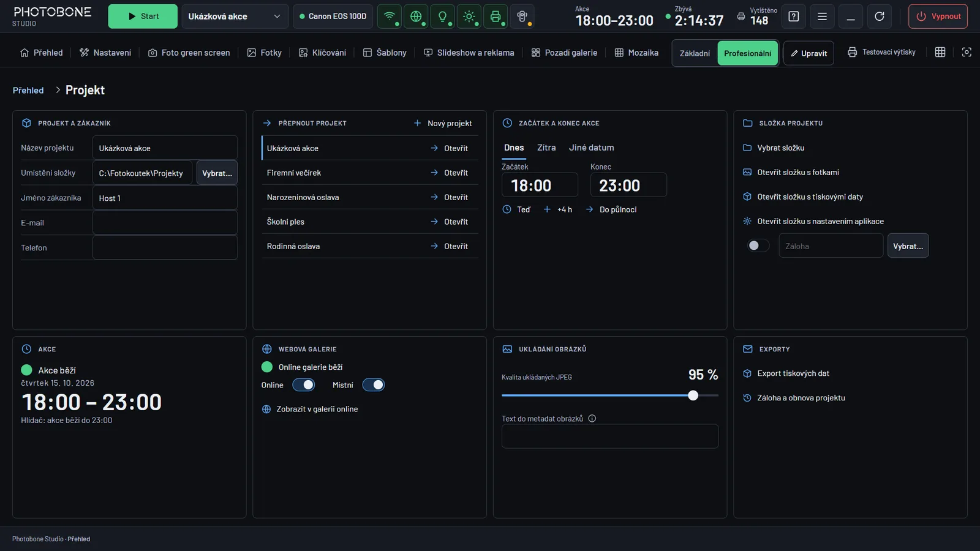Open the Canon EOS 100D camera selector
This screenshot has width=980, height=551.
pos(333,17)
